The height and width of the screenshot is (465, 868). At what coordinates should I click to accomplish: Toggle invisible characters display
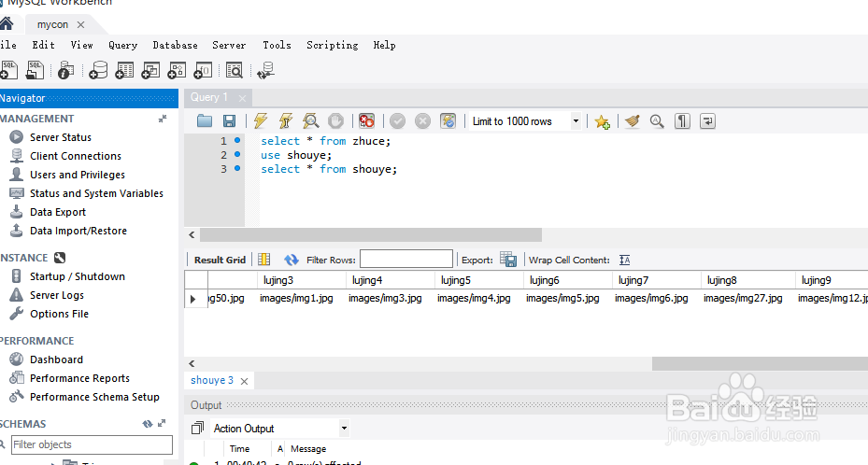(683, 121)
